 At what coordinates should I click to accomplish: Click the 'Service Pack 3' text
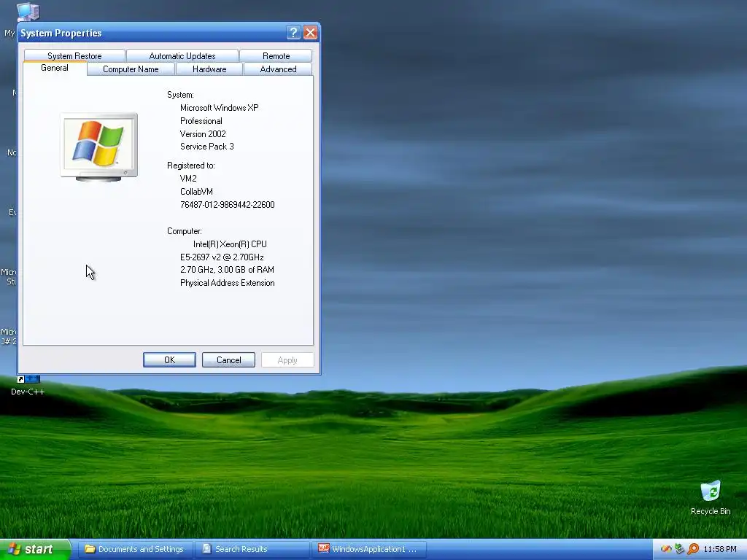[206, 146]
